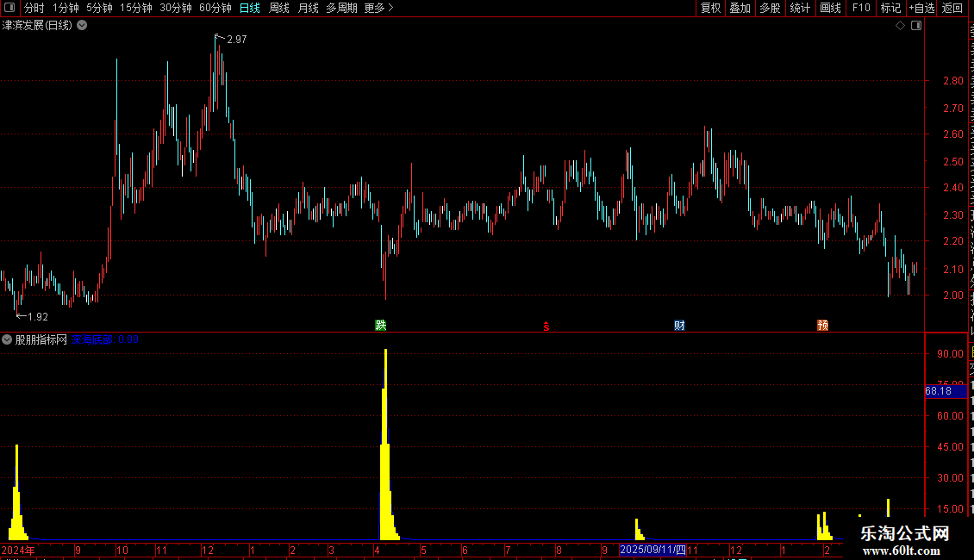
Task: Open the 统计 statistics tool
Action: click(x=800, y=8)
